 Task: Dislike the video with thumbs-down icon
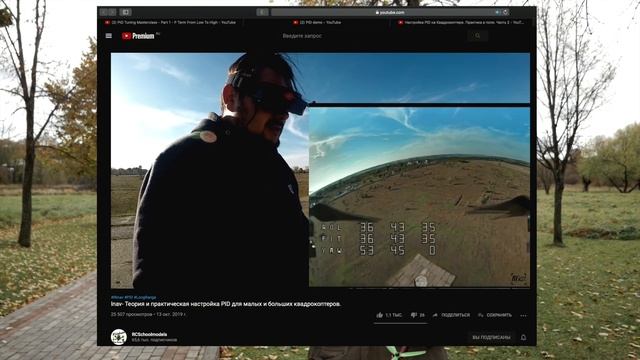click(x=414, y=315)
